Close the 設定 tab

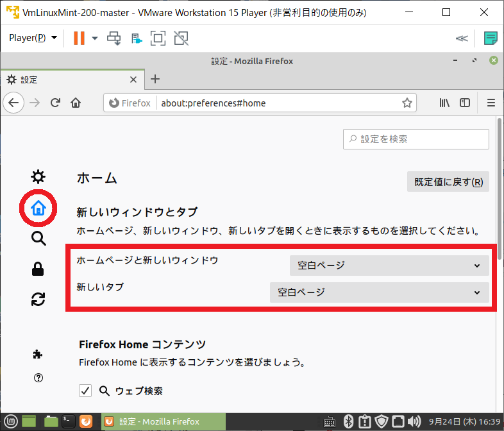133,80
